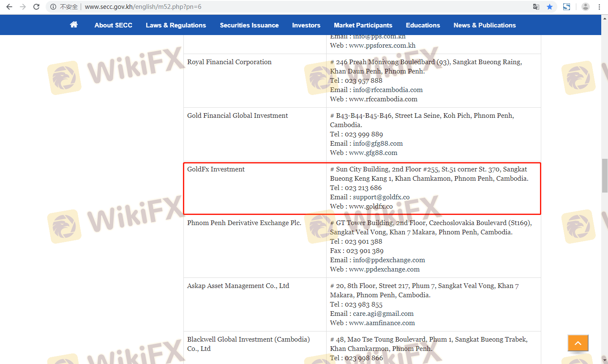
Task: Click the orange scroll-to-top button
Action: point(578,343)
